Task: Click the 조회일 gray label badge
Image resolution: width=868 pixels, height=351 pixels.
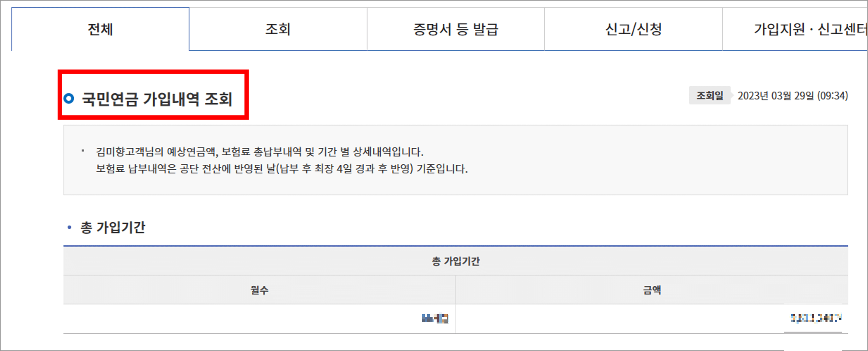Action: [x=709, y=96]
